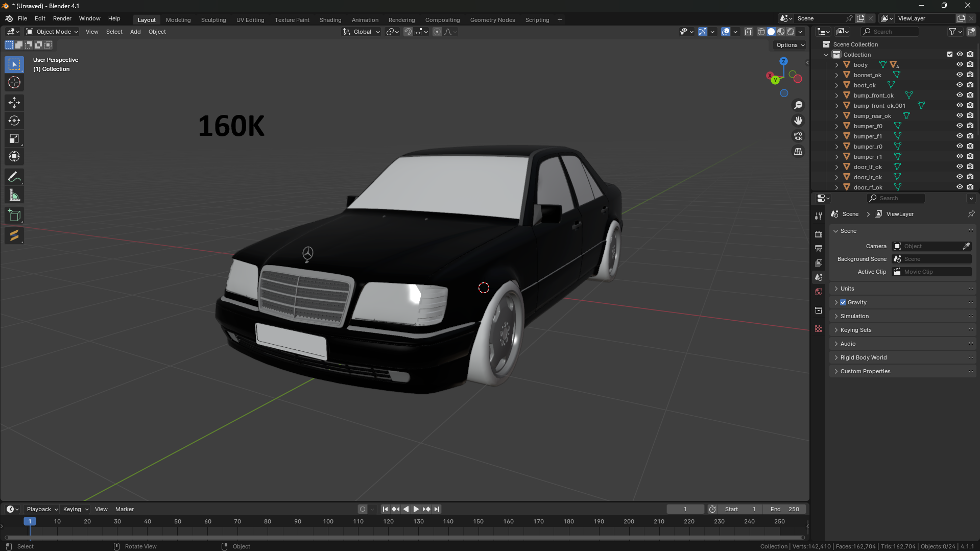Open the timeline Playback menu

(42, 509)
